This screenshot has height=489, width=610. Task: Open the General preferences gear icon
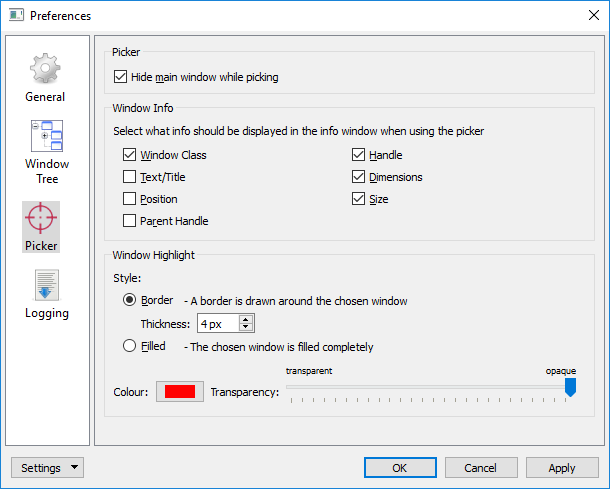coord(45,68)
